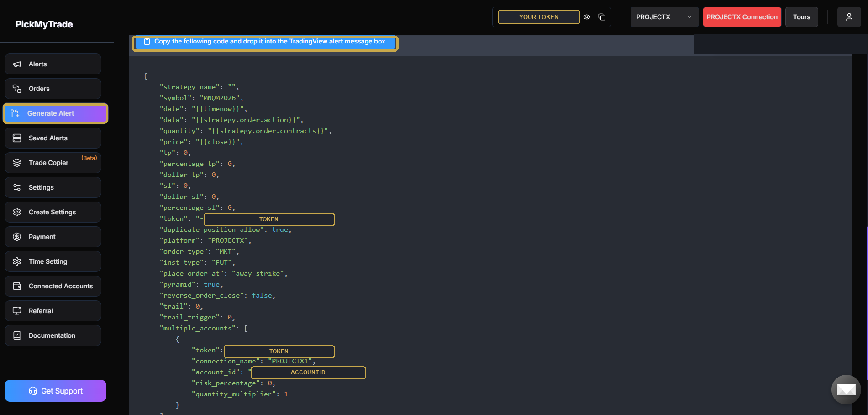This screenshot has width=868, height=415.
Task: Click the clipboard icon in copy banner
Action: (x=147, y=42)
